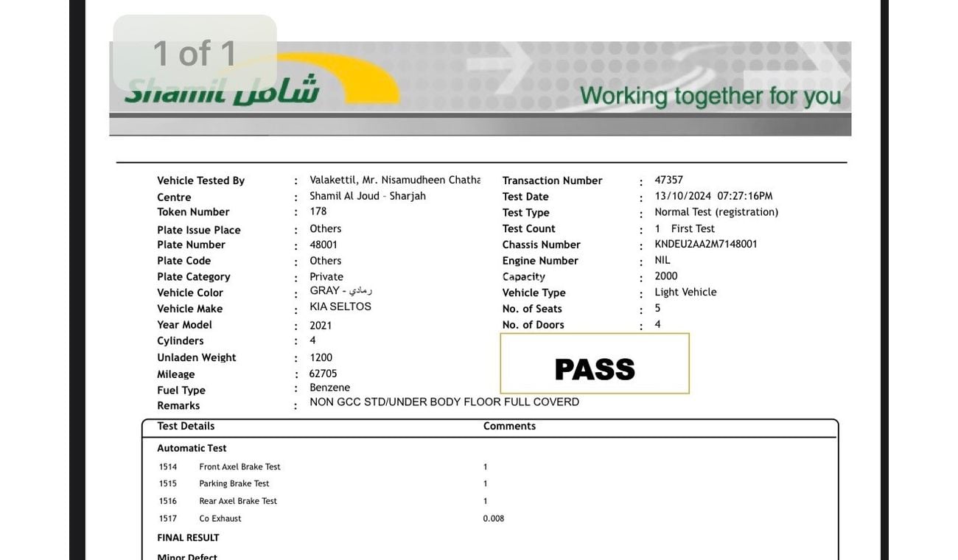Image resolution: width=958 pixels, height=560 pixels.
Task: Select mileage value 62705
Action: [323, 374]
